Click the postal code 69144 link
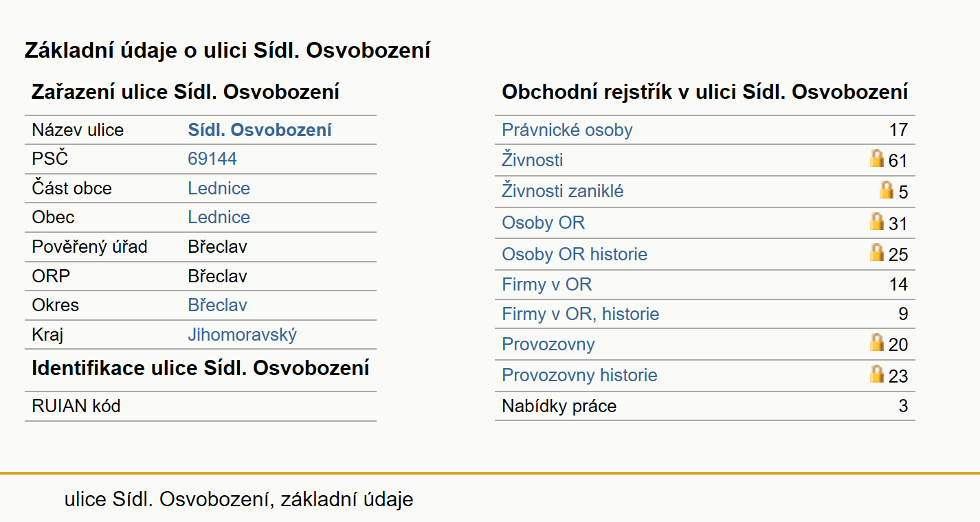980x522 pixels. pyautogui.click(x=212, y=159)
